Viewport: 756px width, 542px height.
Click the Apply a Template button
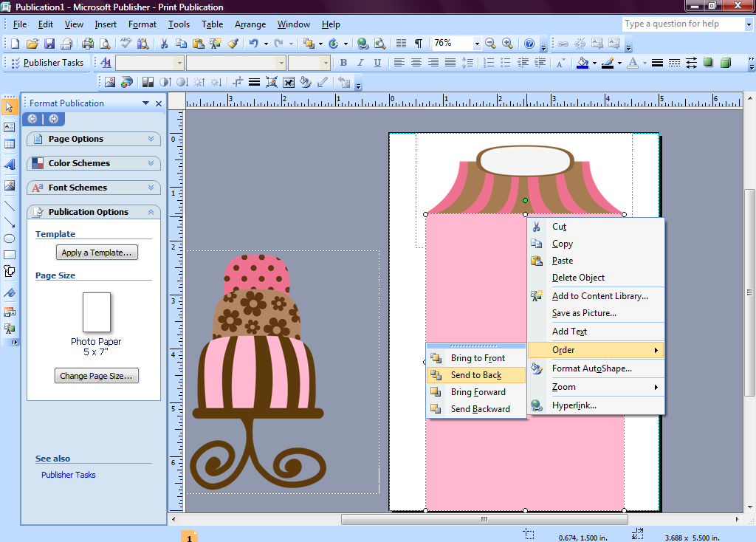click(x=97, y=252)
